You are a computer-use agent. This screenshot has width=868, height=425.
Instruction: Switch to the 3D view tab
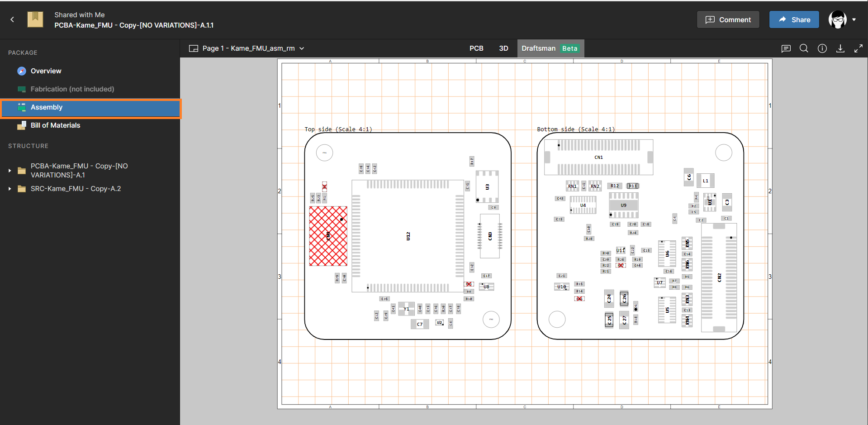coord(503,48)
